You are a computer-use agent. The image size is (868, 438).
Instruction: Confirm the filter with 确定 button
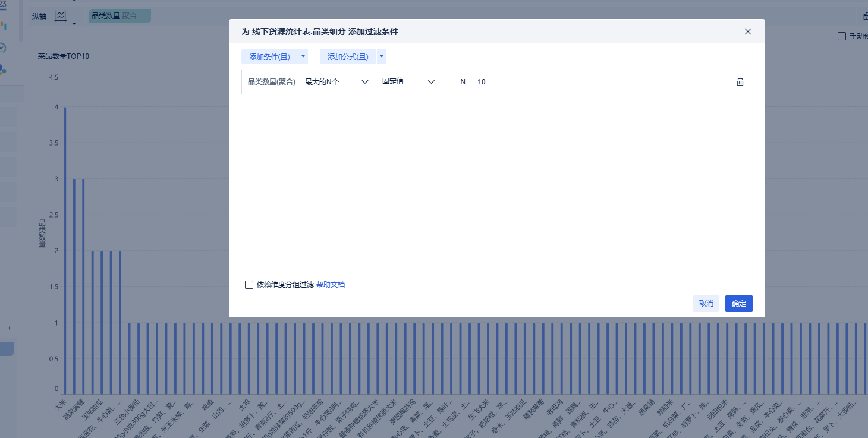(739, 304)
